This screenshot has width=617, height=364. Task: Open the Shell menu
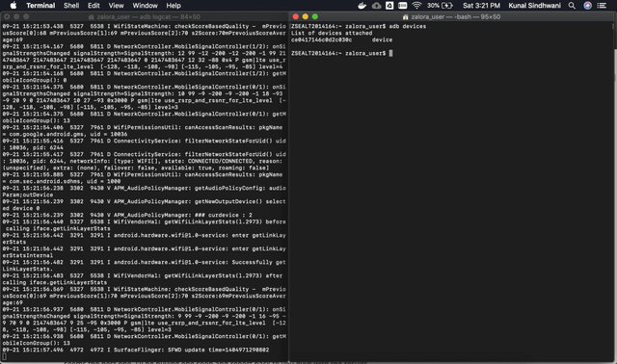pyautogui.click(x=71, y=6)
